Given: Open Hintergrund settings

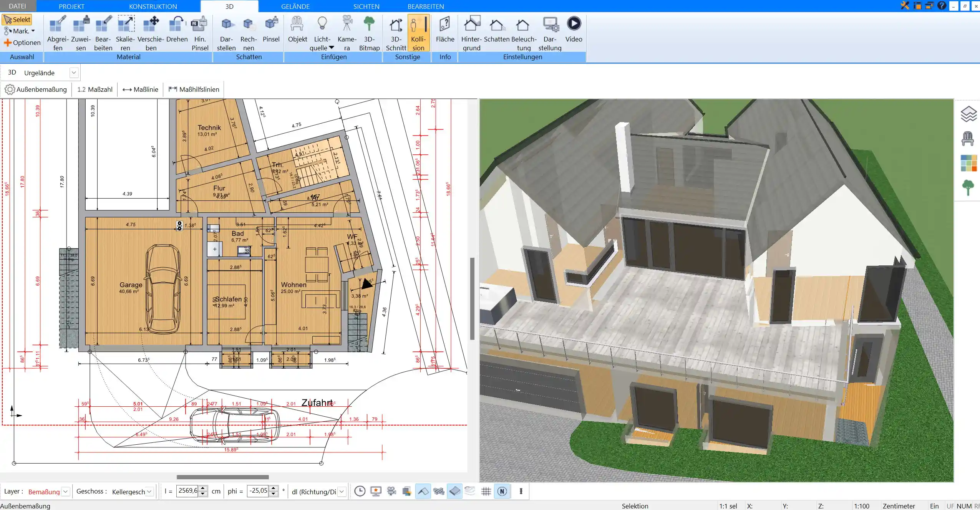Looking at the screenshot, I should click(471, 33).
